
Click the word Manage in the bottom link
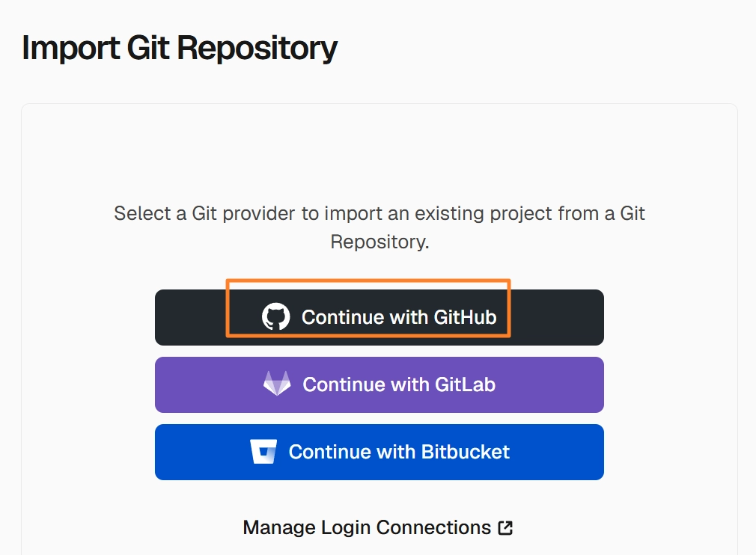(279, 527)
